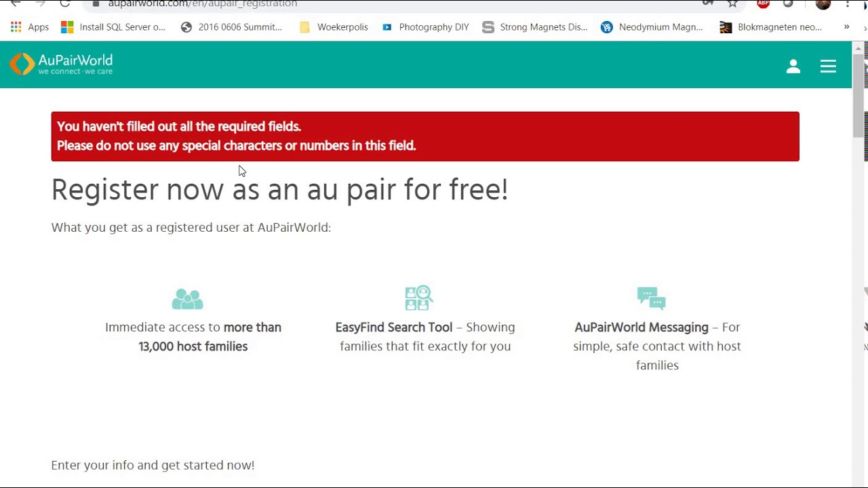Open the Adblock Plus extension icon
This screenshot has width=868, height=488.
click(764, 3)
